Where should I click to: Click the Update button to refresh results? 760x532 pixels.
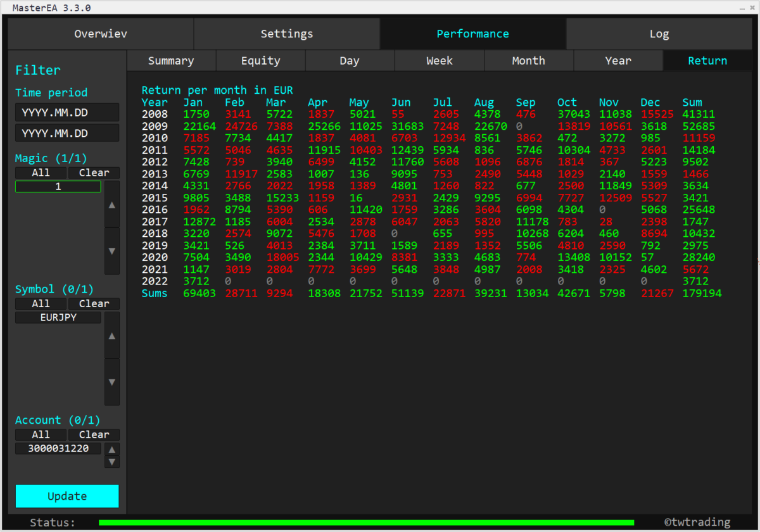(x=67, y=496)
